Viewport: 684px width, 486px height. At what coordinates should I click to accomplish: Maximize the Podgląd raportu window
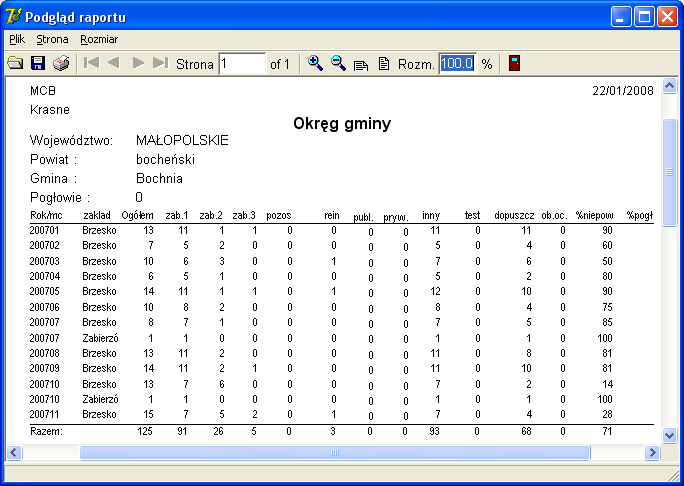pyautogui.click(x=644, y=17)
